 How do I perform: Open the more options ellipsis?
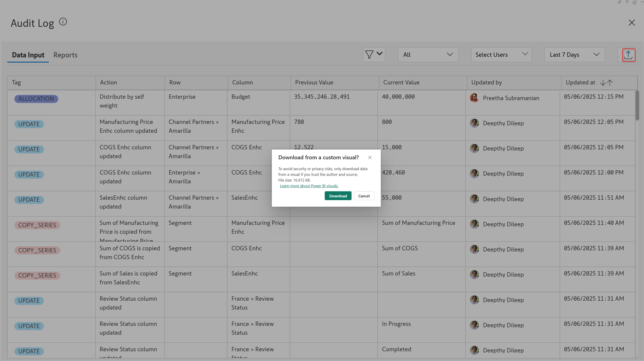tap(642, 2)
